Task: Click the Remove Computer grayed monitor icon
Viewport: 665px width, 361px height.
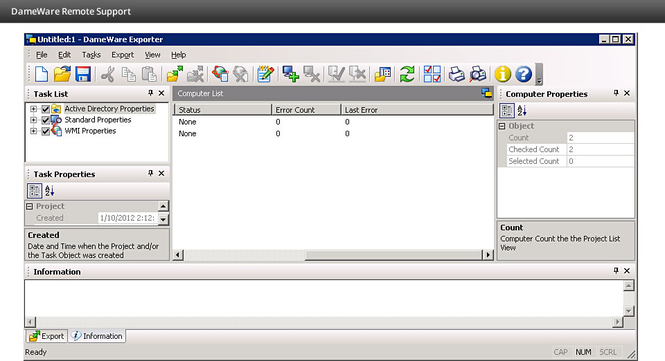Action: tap(311, 74)
